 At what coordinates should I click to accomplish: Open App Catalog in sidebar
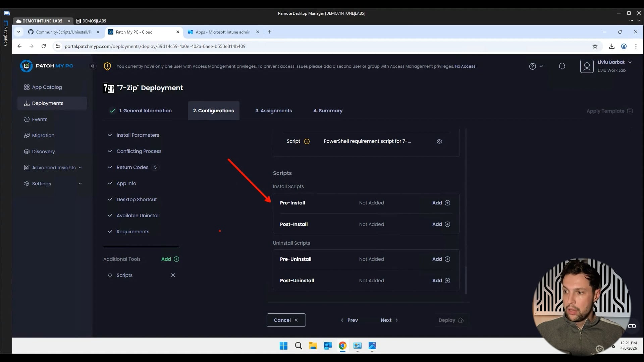click(x=47, y=87)
